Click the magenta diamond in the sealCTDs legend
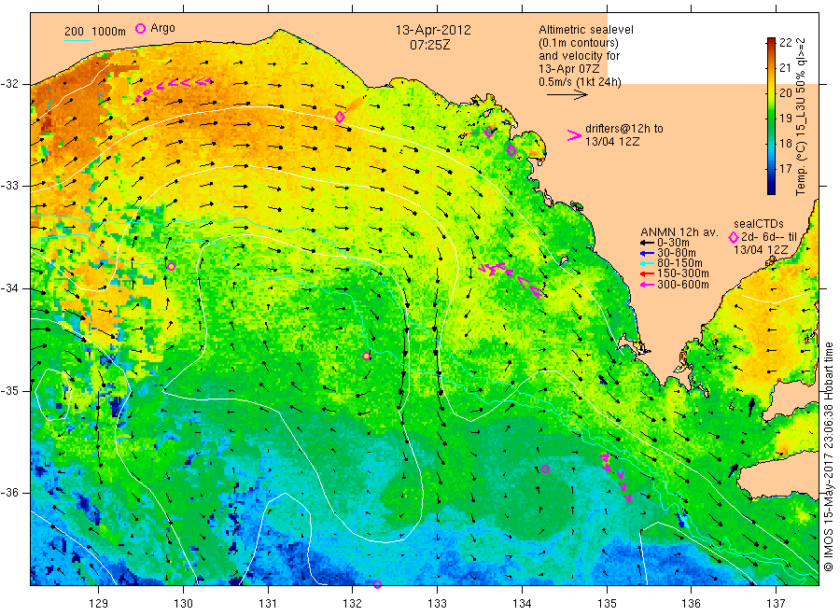 tap(733, 237)
